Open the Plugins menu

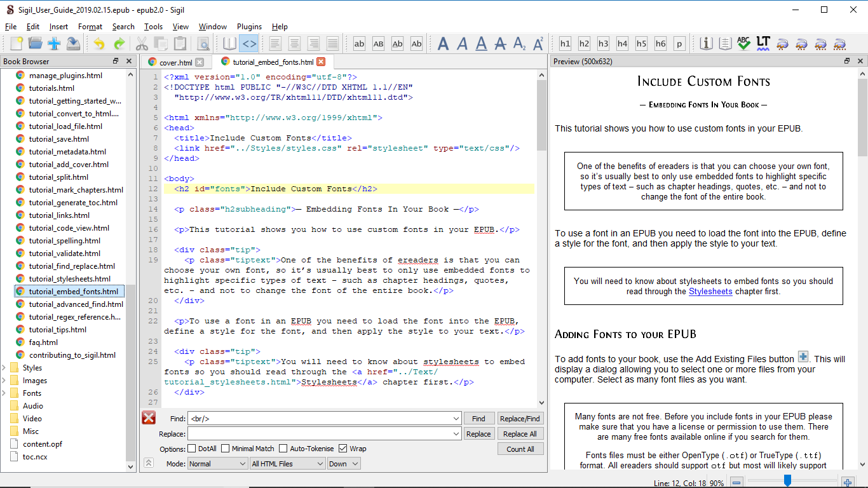point(249,27)
